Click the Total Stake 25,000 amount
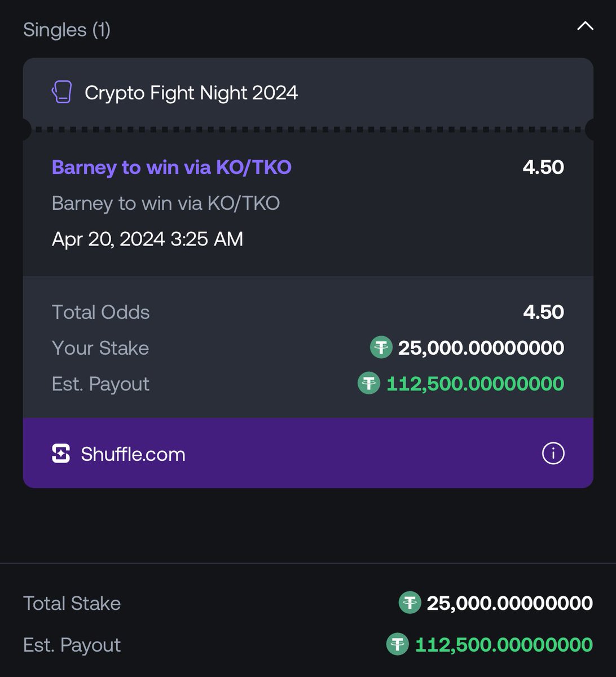The image size is (616, 677). (510, 603)
